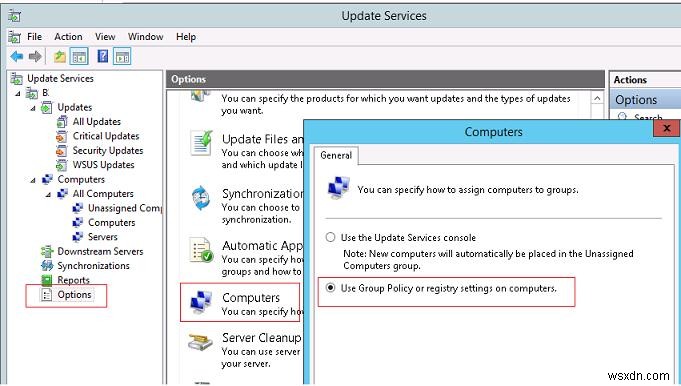The height and width of the screenshot is (386, 681).
Task: Select the Update Services root node
Action: pyautogui.click(x=60, y=79)
